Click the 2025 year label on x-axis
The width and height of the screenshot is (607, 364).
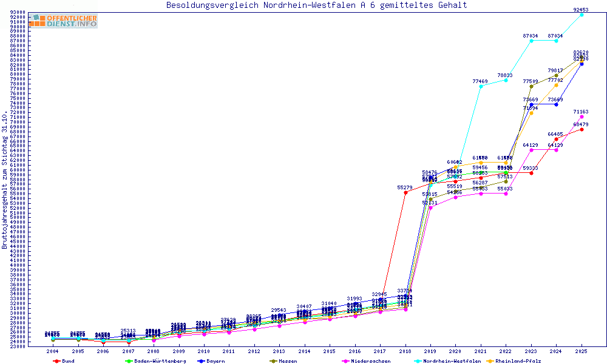582,351
